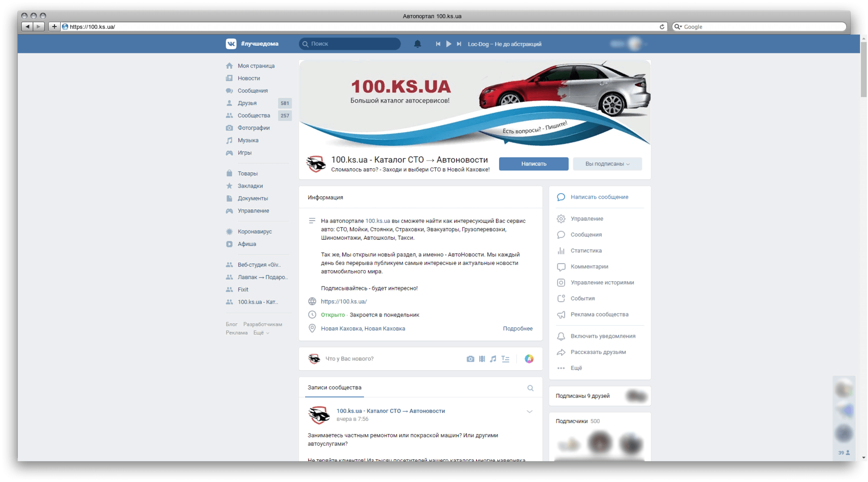Open Управление gear in right panel
Viewport: 868px width, 482px height.
tap(586, 219)
